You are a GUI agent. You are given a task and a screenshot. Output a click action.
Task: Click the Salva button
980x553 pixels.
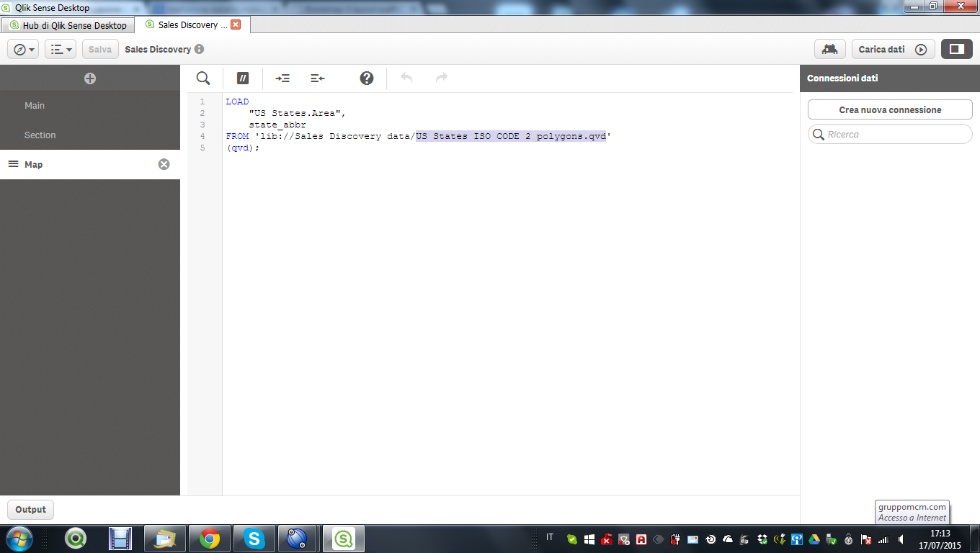[x=100, y=50]
